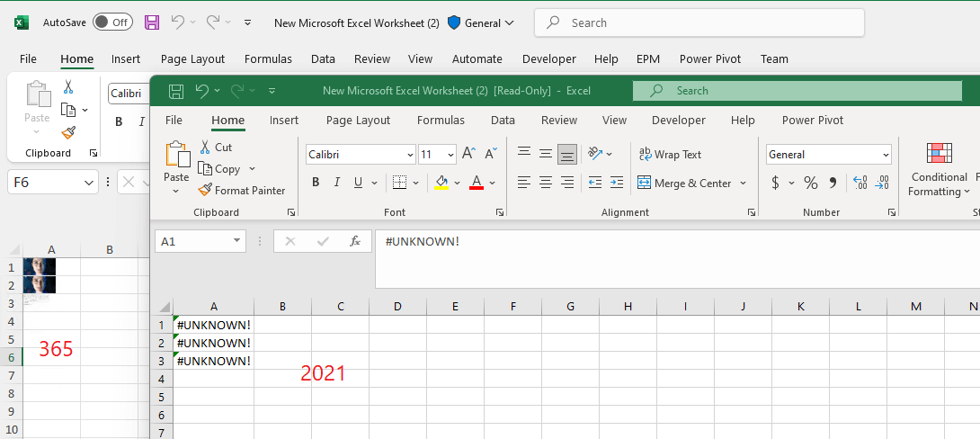
Task: Toggle Wrap Text
Action: [x=670, y=155]
